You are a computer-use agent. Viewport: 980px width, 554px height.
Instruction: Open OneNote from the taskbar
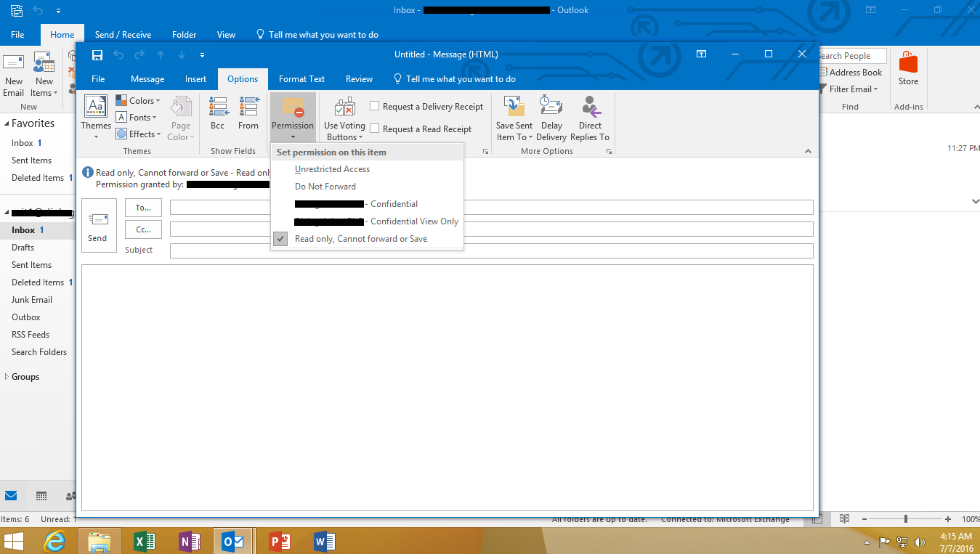pos(189,541)
